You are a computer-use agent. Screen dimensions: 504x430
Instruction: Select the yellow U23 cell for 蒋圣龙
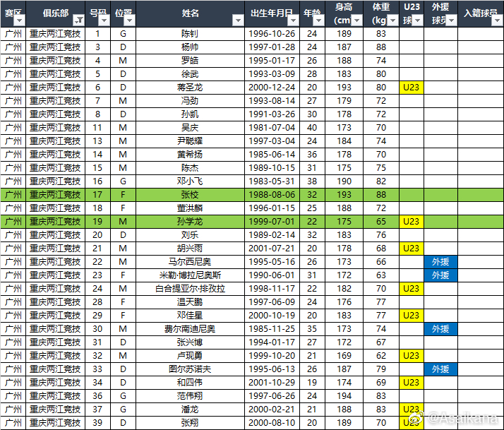[411, 88]
